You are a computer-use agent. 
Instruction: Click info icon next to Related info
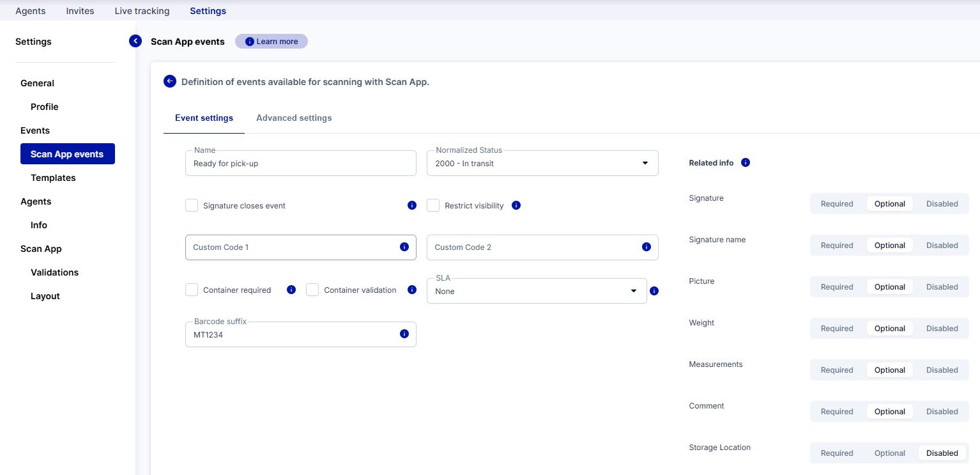tap(746, 162)
